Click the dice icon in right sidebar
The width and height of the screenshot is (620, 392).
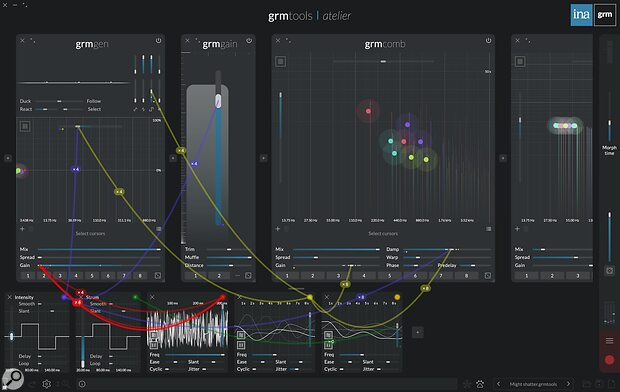point(609,271)
